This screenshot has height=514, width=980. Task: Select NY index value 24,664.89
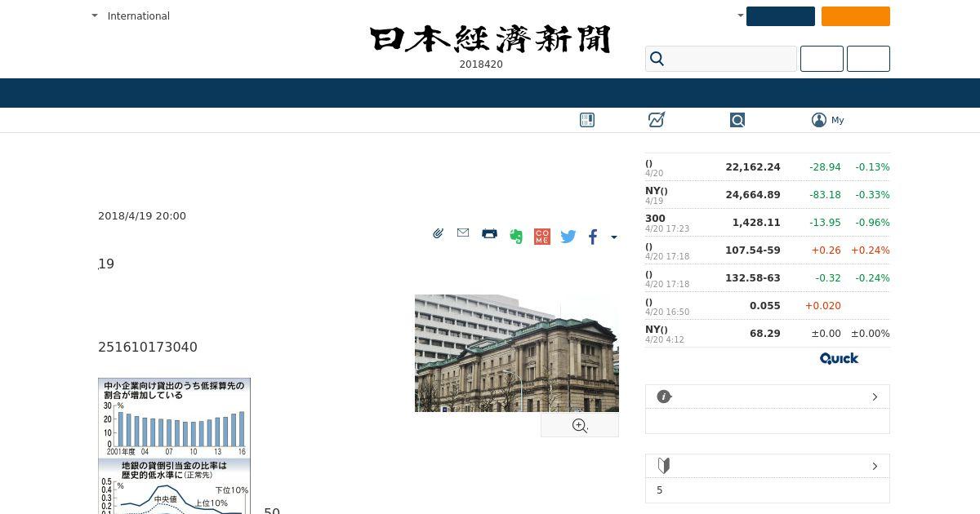(753, 195)
